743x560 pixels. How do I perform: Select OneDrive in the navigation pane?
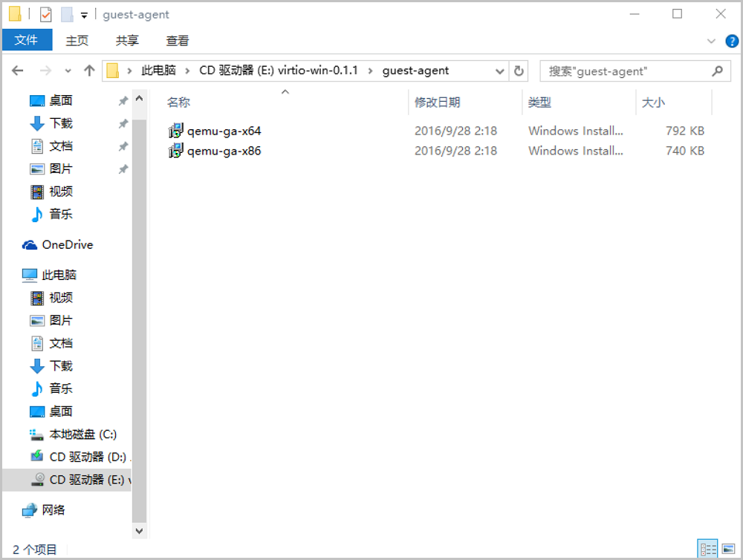57,244
